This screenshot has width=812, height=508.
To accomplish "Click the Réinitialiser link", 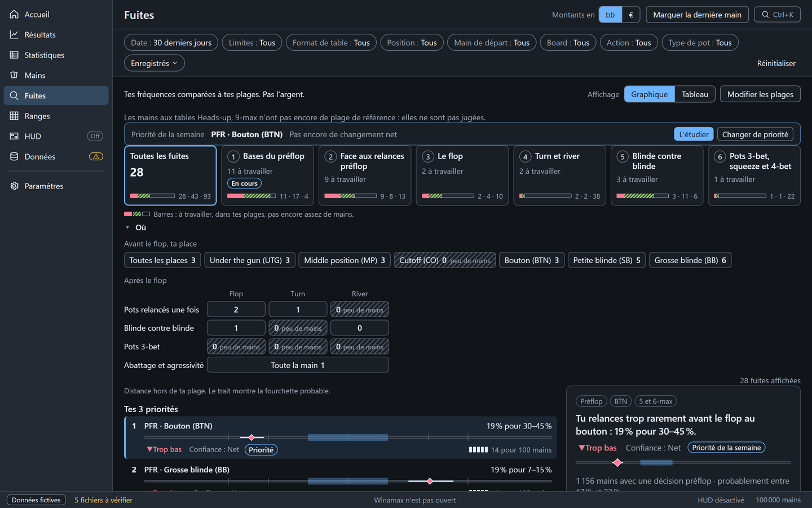I will point(776,63).
